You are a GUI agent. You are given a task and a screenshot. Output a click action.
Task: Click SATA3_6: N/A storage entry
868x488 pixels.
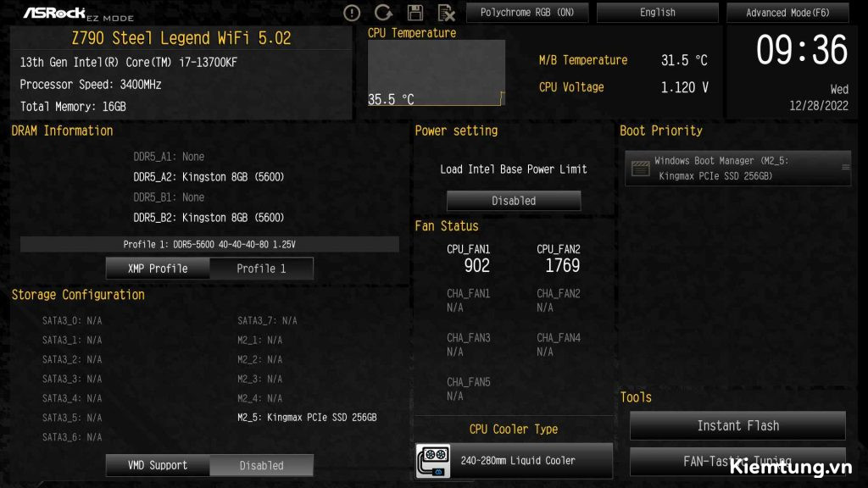(x=72, y=437)
